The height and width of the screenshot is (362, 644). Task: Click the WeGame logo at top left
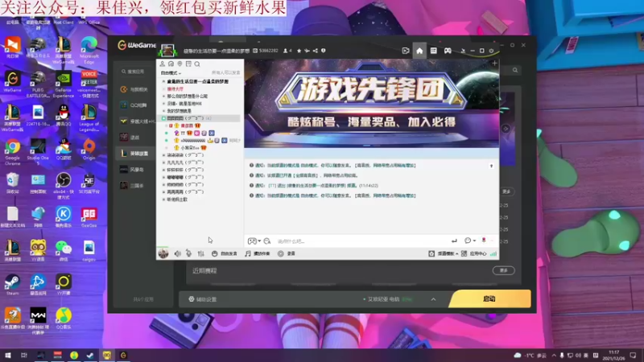coord(137,45)
